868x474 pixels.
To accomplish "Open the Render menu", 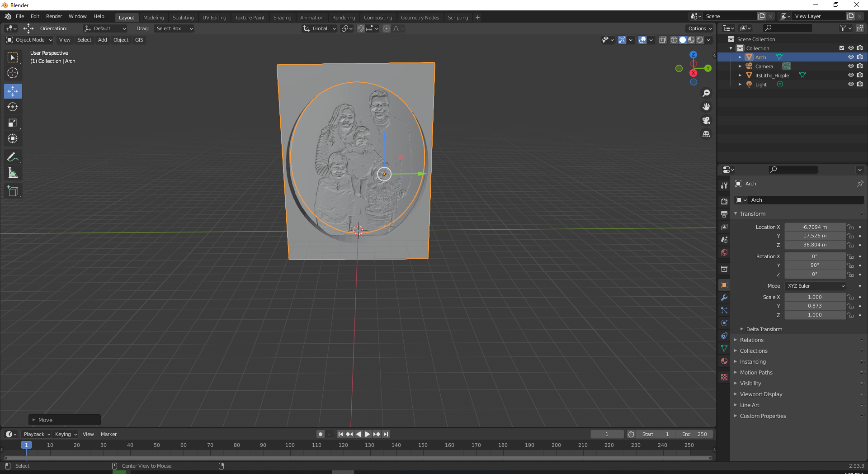I will 54,16.
